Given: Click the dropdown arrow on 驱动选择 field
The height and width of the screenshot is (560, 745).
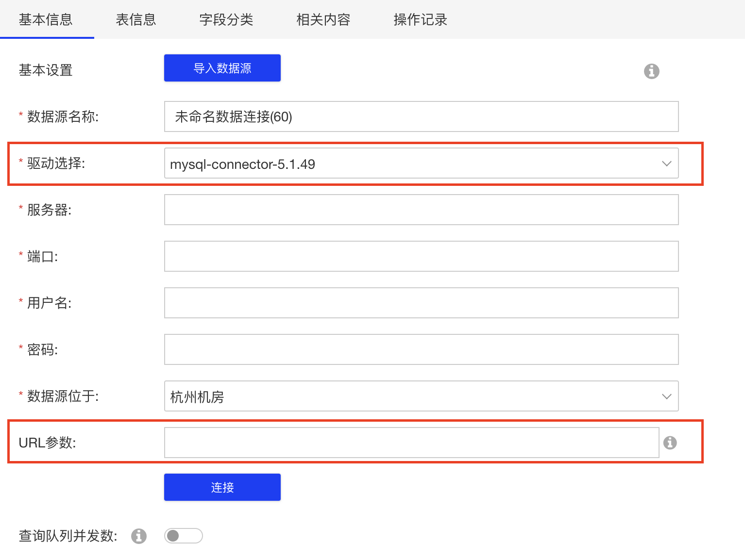Looking at the screenshot, I should pyautogui.click(x=666, y=164).
